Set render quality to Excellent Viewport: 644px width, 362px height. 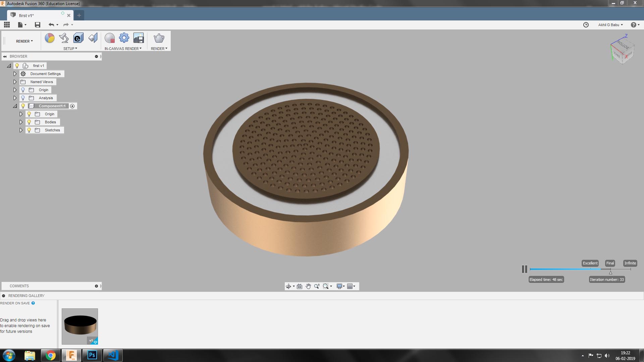[590, 263]
